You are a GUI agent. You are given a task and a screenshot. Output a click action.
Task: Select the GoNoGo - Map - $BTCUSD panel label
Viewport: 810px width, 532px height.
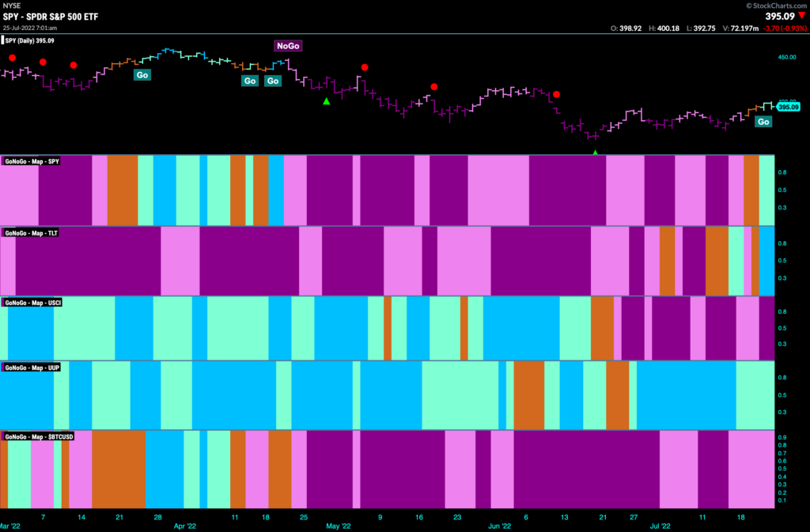click(x=39, y=437)
